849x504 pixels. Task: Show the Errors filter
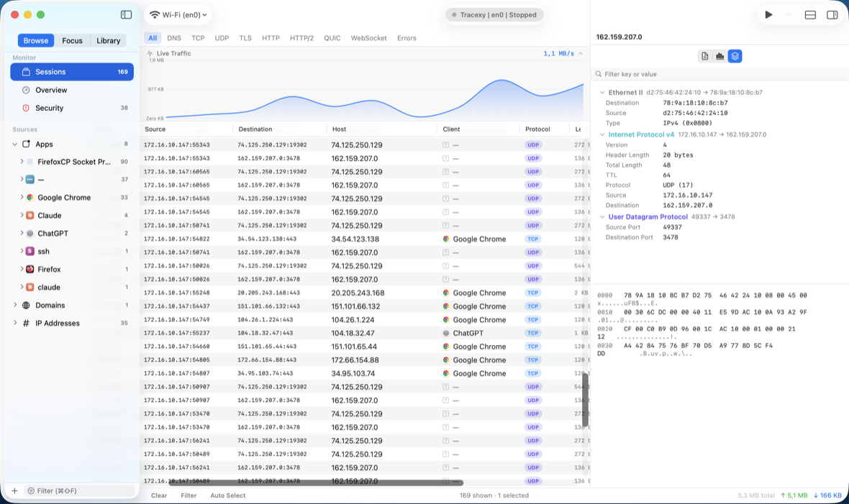[x=407, y=38]
